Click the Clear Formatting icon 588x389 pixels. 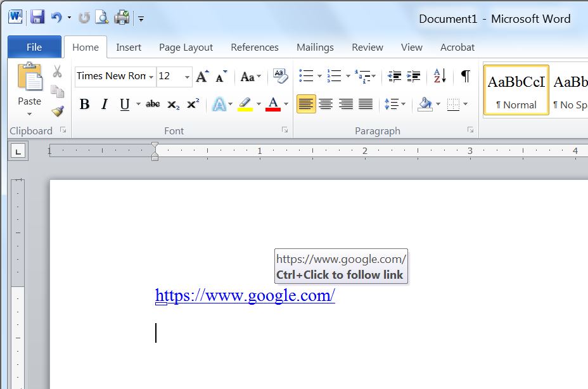(280, 76)
